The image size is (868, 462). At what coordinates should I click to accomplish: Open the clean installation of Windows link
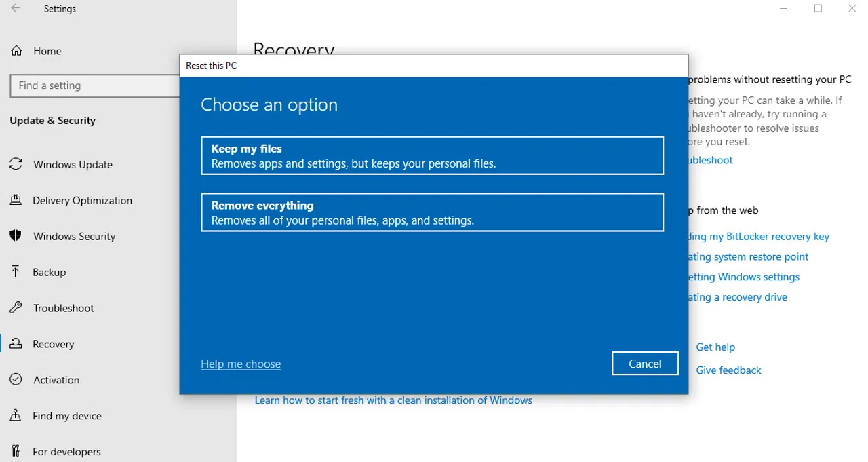click(393, 400)
